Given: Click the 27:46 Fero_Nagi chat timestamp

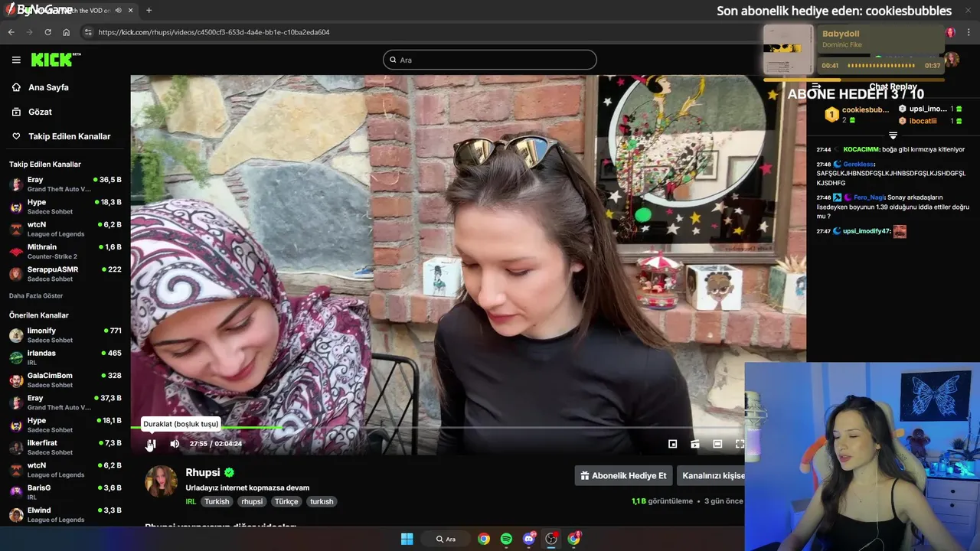Looking at the screenshot, I should [x=823, y=197].
